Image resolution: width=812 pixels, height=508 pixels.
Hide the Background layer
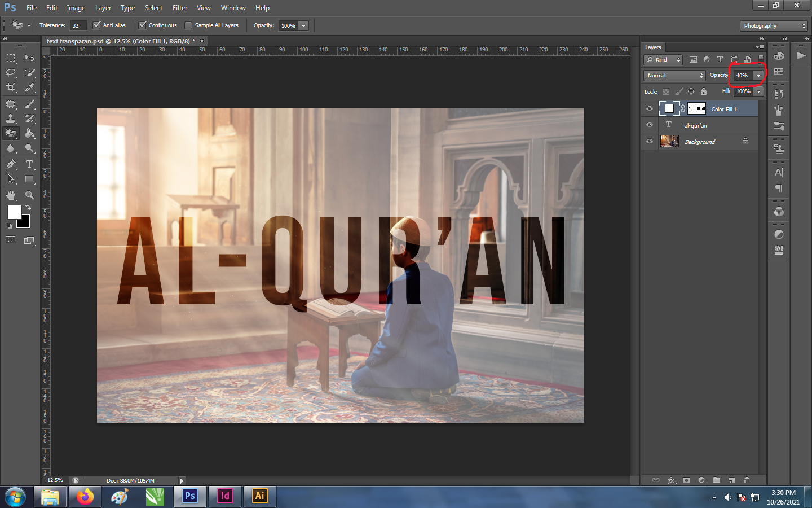(650, 142)
